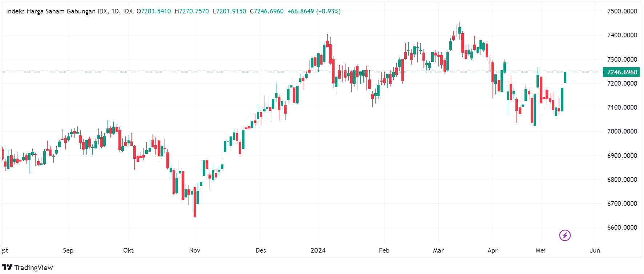Click the 2024 label on time axis
Viewport: 644px width, 274px height.
tap(318, 250)
